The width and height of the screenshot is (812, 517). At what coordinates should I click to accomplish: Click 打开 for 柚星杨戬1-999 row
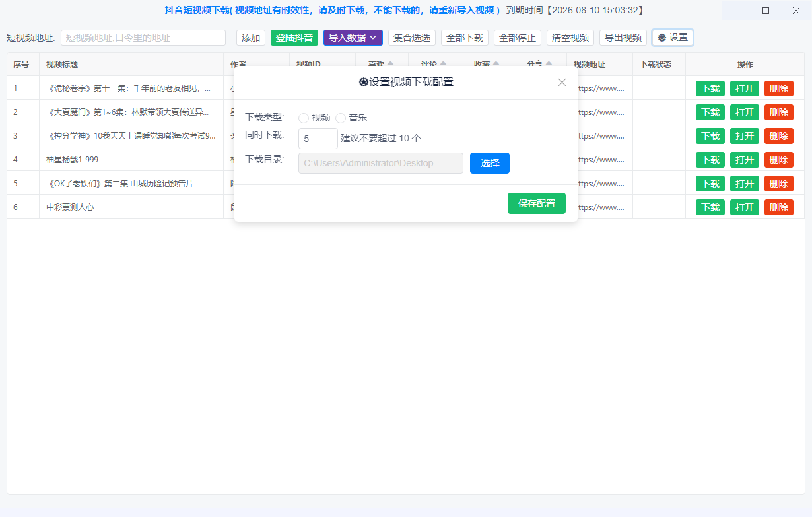(745, 160)
